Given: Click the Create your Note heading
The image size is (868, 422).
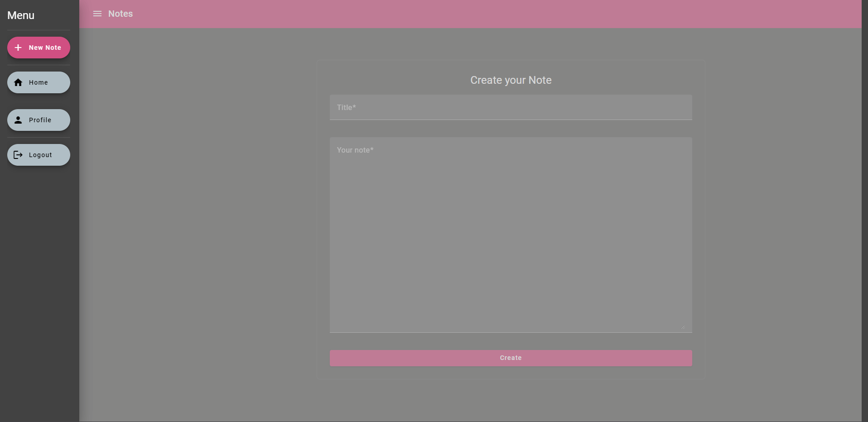Looking at the screenshot, I should click(x=511, y=80).
